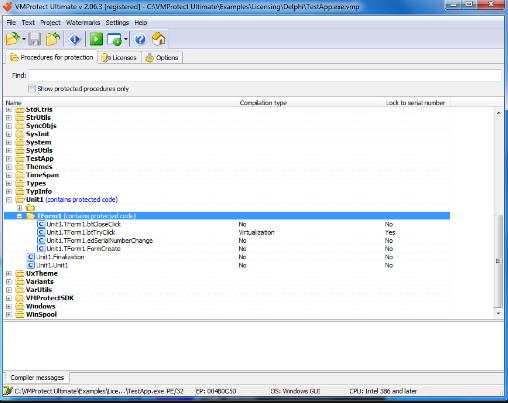Open dropdown arrow beside the open-project icon

pyautogui.click(x=24, y=39)
